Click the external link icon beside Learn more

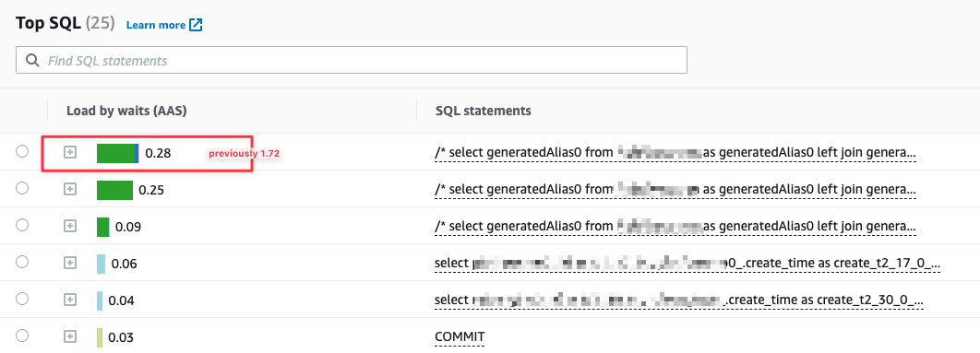197,25
